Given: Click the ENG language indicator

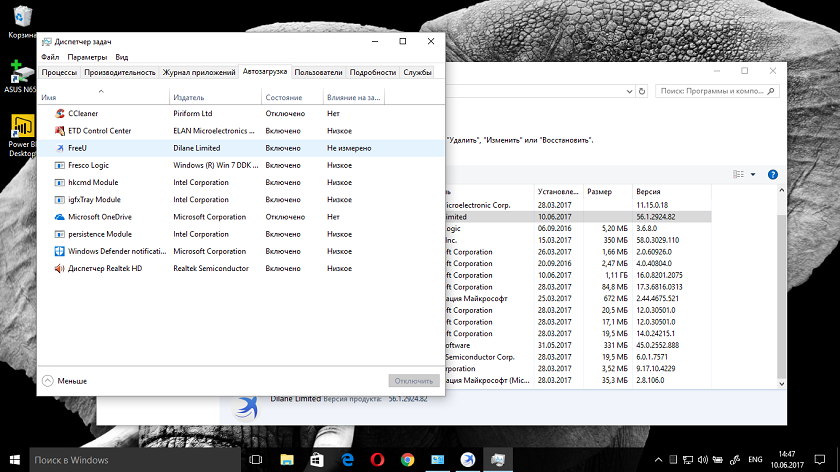Looking at the screenshot, I should (755, 460).
